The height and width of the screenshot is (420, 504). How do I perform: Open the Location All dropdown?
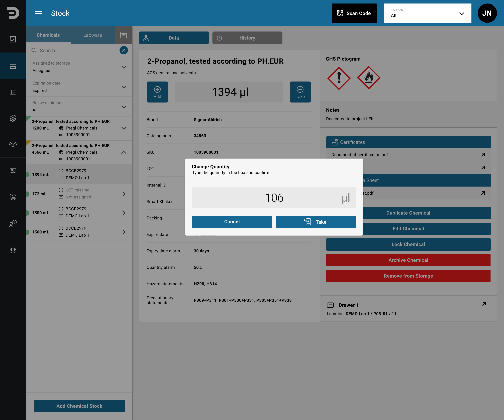point(428,13)
